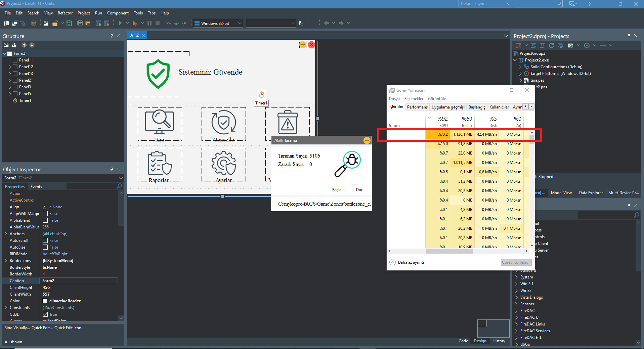This screenshot has height=349, width=644.
Task: Click the Başla button in Akıllı Tarama
Action: [x=337, y=190]
